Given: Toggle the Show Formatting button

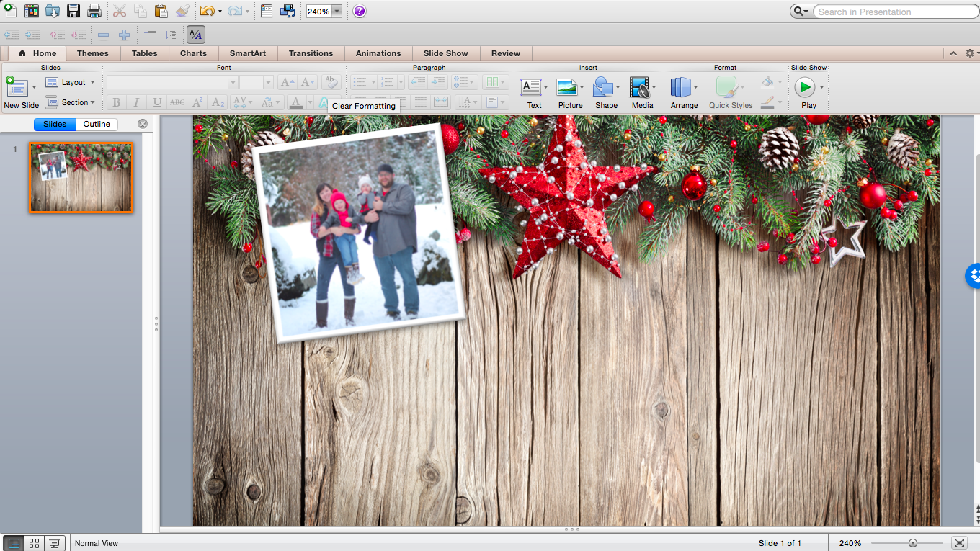Looking at the screenshot, I should click(x=195, y=34).
